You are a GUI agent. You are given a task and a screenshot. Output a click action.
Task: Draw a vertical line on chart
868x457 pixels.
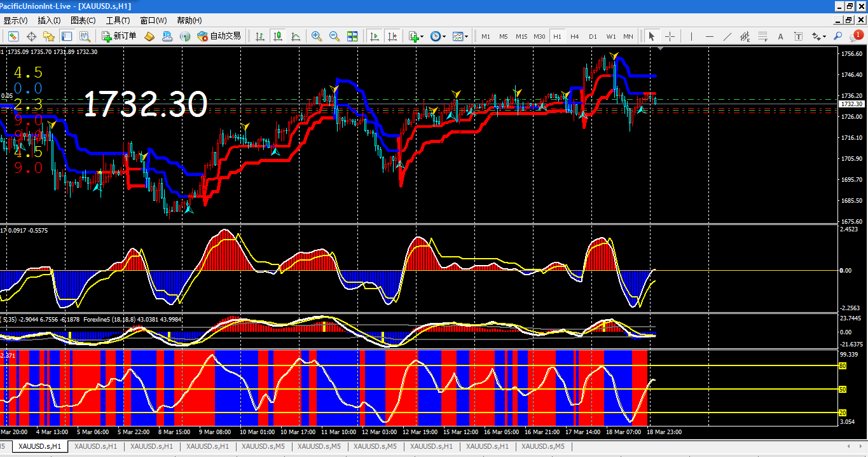tap(691, 36)
